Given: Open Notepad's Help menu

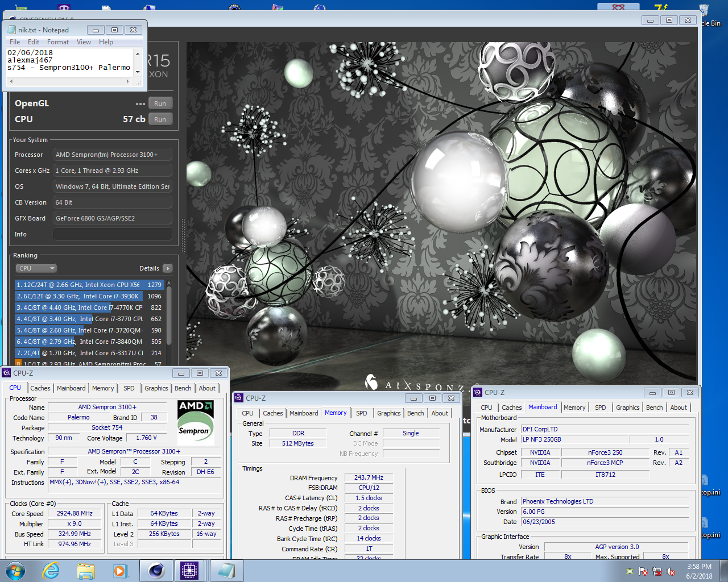Looking at the screenshot, I should (x=106, y=42).
